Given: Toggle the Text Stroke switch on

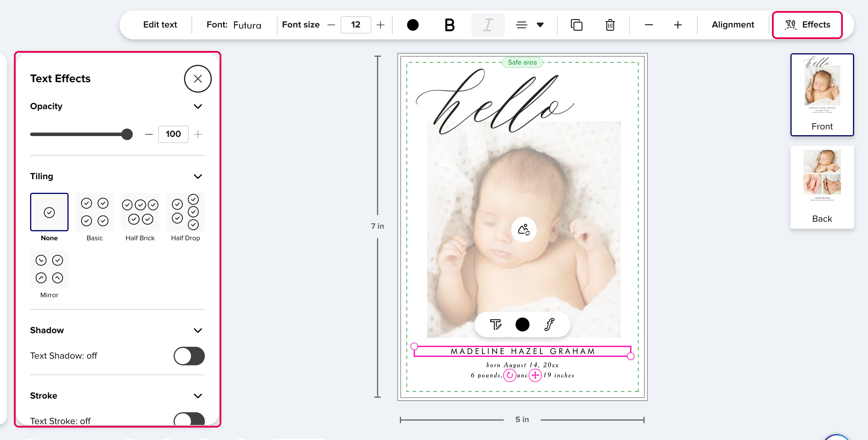Looking at the screenshot, I should pyautogui.click(x=189, y=419).
